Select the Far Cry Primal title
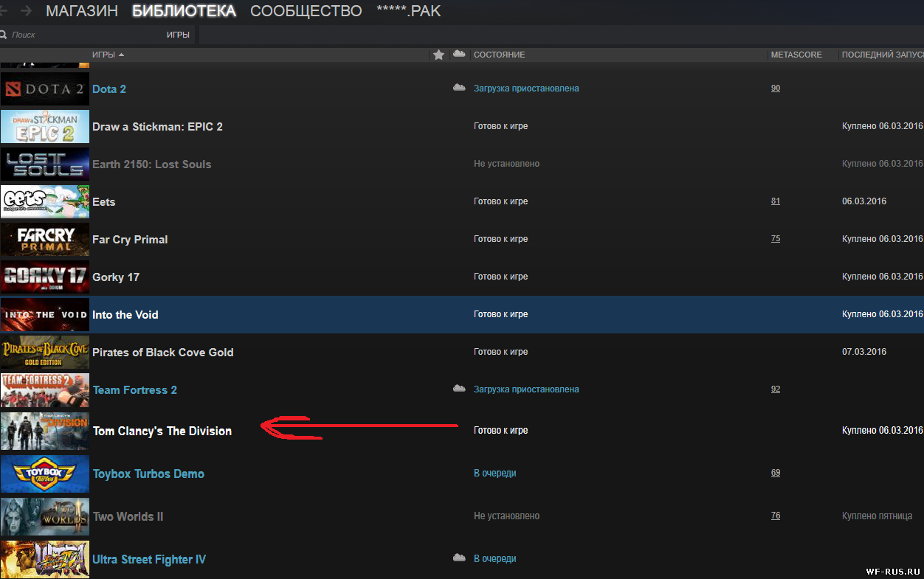924x579 pixels. click(x=130, y=239)
